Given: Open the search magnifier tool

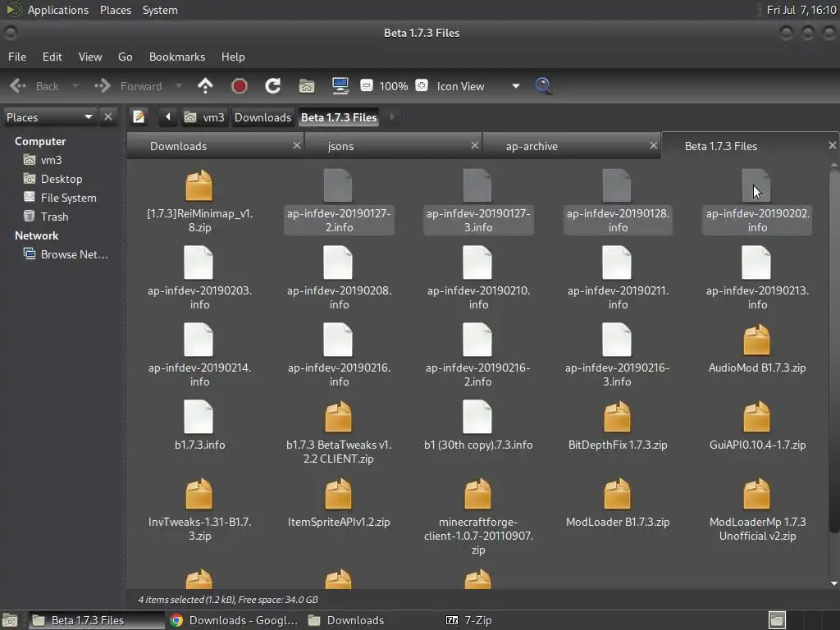Looking at the screenshot, I should point(543,85).
